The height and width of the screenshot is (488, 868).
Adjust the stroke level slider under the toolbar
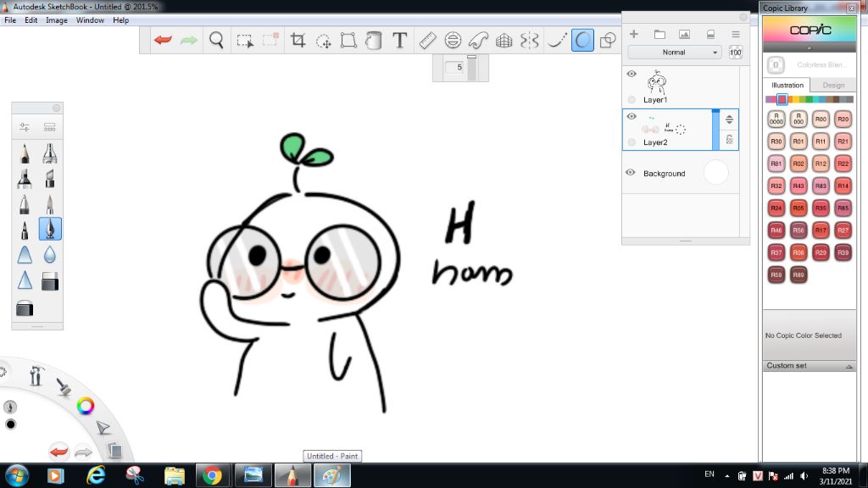[x=471, y=68]
